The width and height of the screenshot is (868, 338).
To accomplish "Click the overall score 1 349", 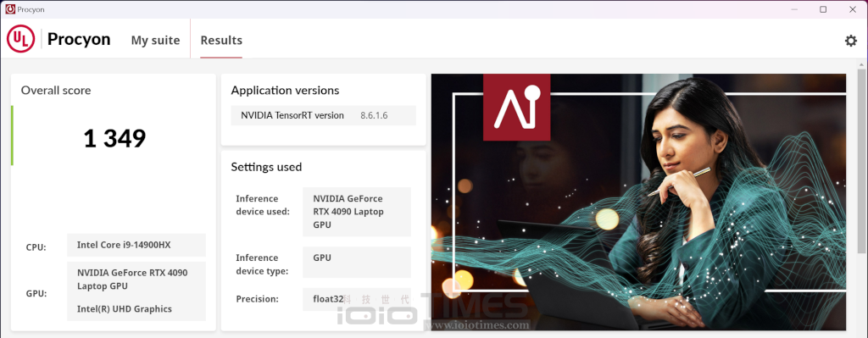I will pyautogui.click(x=114, y=138).
